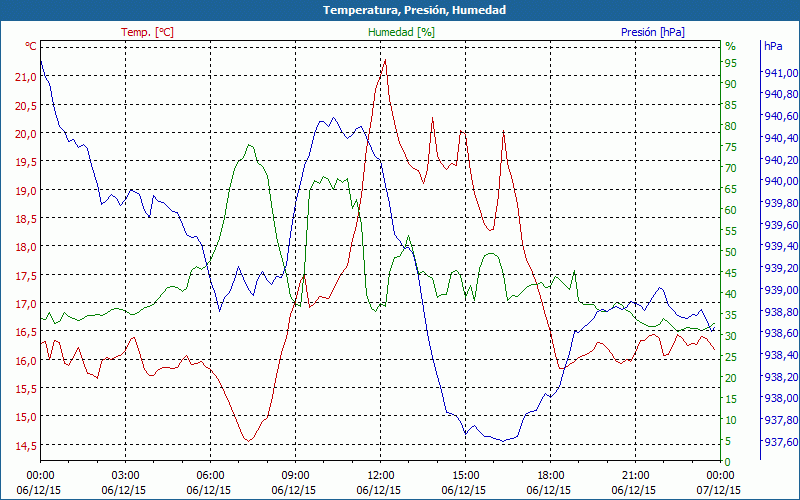Click the '938,20' pressure axis value

(781, 377)
